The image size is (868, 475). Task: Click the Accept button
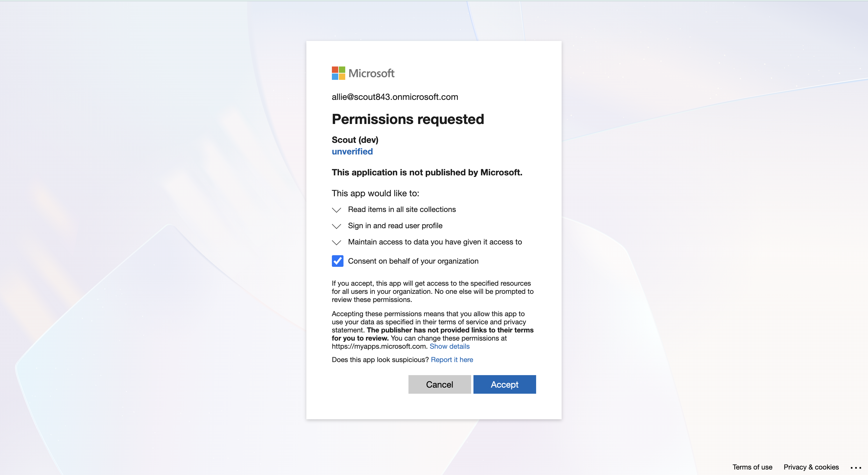[x=504, y=384]
